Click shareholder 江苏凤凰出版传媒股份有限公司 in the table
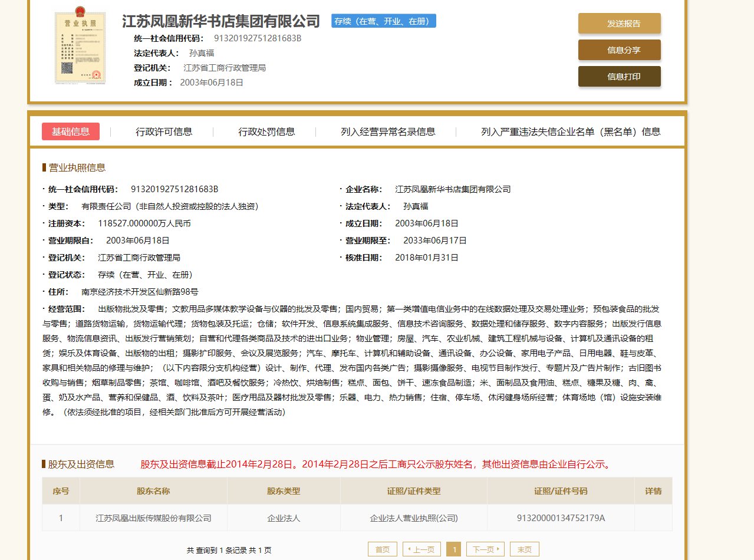This screenshot has width=754, height=560. point(153,518)
